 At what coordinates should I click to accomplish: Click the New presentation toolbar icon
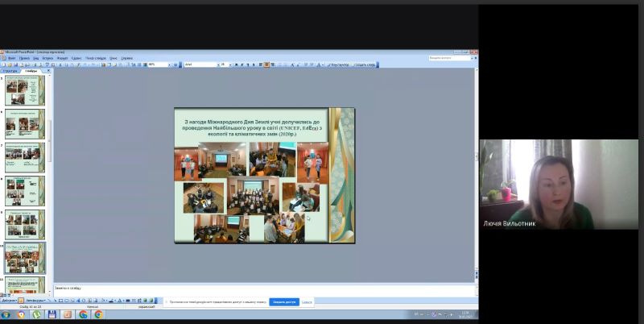point(3,64)
